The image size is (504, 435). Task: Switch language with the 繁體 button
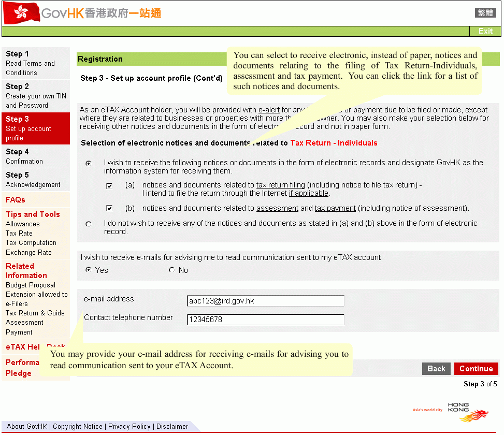point(485,13)
